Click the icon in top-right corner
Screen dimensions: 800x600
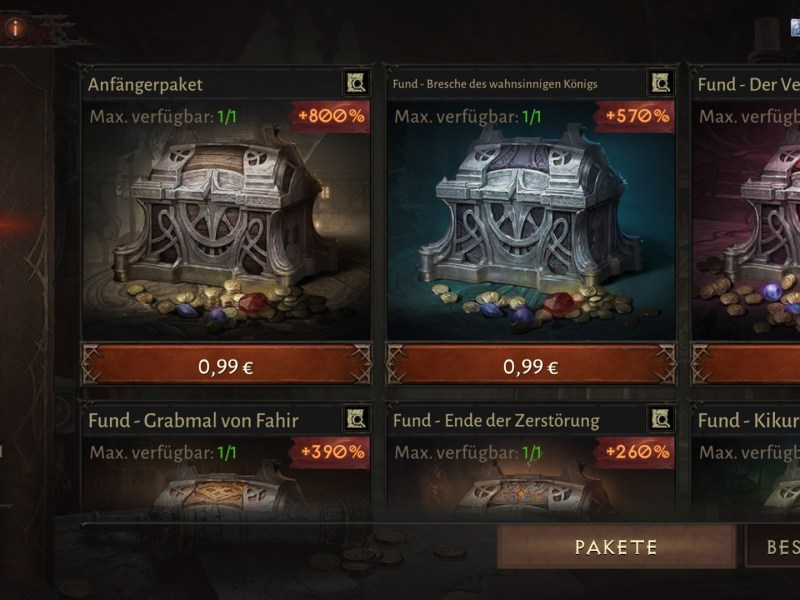795,28
